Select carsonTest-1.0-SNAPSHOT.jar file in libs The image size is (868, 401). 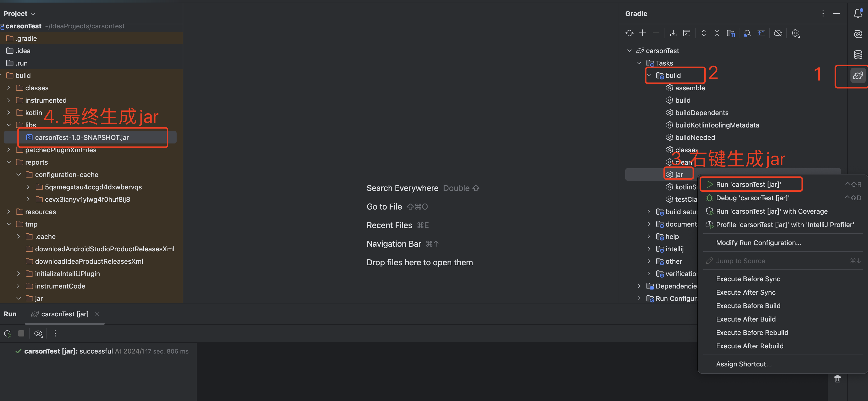(x=82, y=137)
